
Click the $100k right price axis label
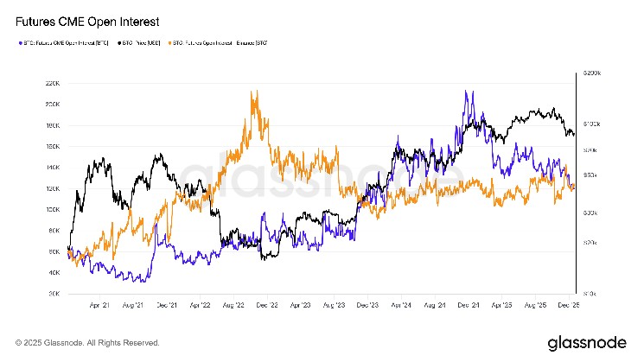click(592, 125)
